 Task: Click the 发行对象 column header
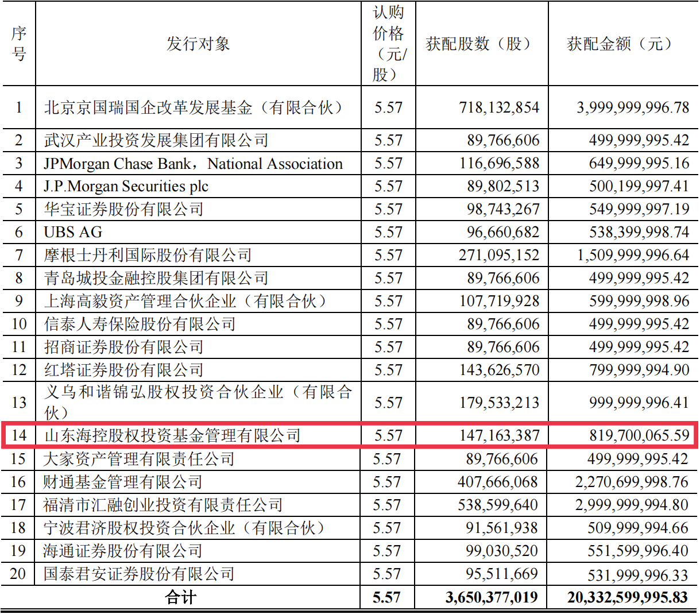[x=198, y=44]
